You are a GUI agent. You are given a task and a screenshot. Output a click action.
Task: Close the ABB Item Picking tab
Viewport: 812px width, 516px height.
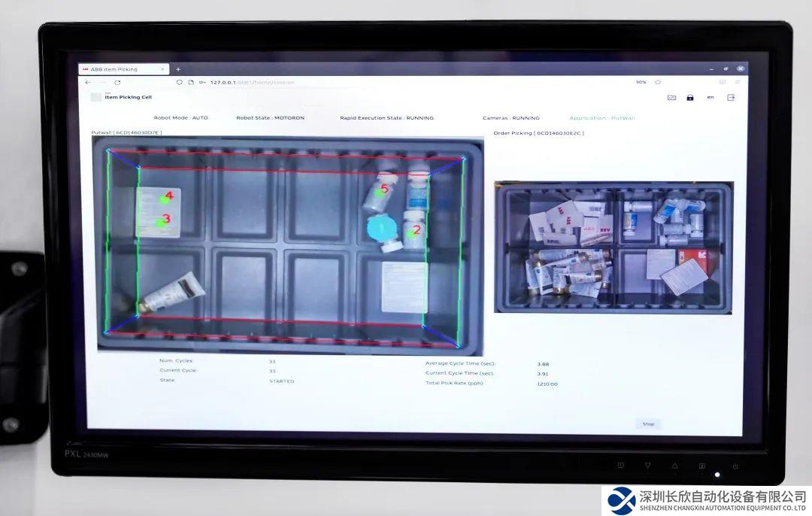(x=162, y=69)
